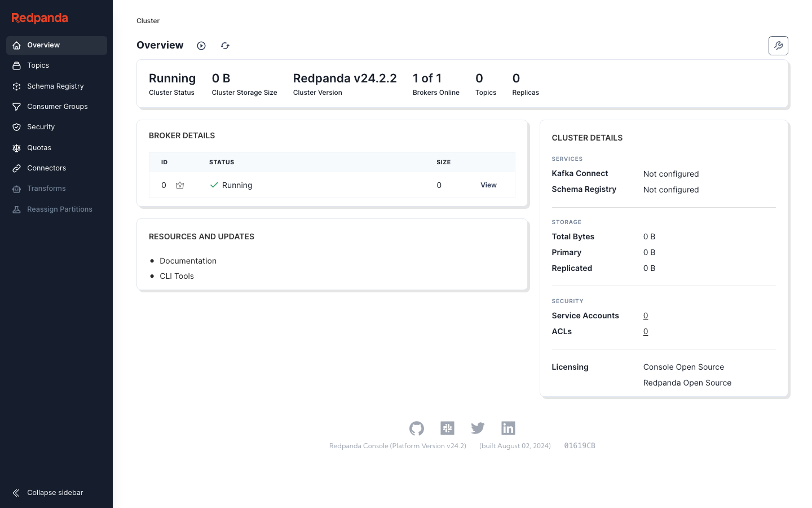The width and height of the screenshot is (812, 508).
Task: Click the Connectors link icon
Action: coord(17,168)
